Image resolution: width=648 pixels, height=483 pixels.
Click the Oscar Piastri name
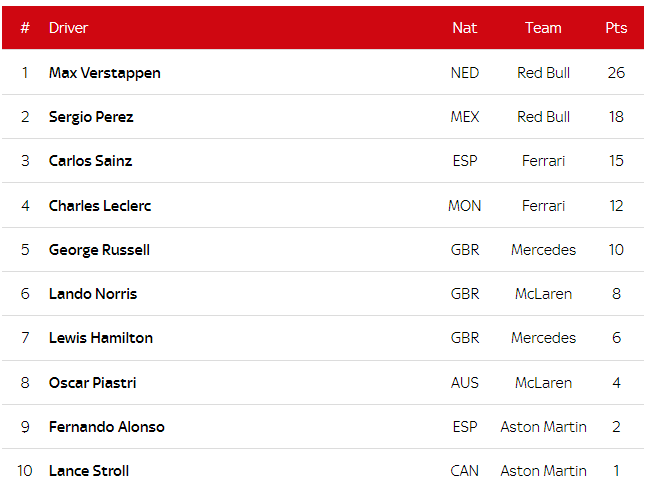(x=92, y=383)
